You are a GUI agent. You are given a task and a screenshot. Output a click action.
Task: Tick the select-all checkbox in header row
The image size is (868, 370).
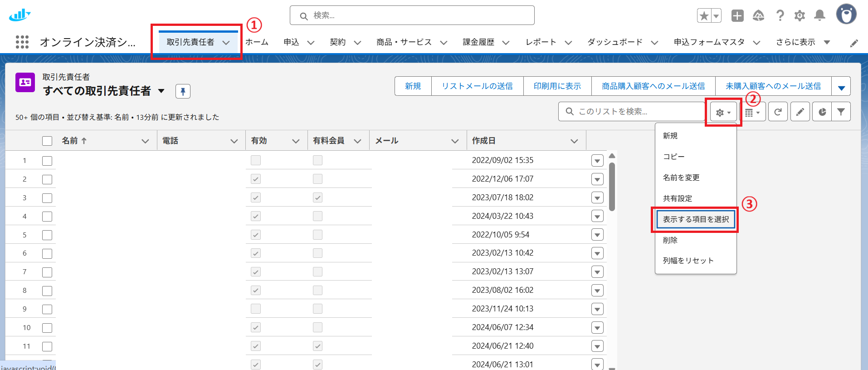[47, 141]
